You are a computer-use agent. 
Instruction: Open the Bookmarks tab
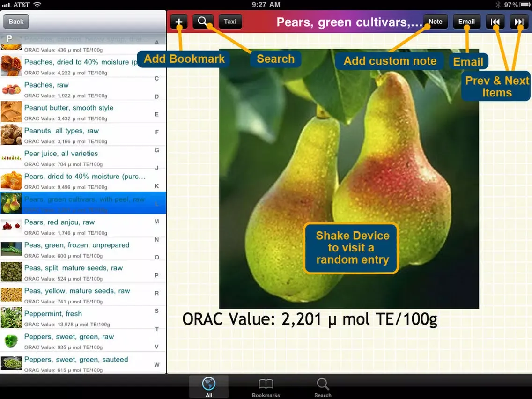coord(266,387)
